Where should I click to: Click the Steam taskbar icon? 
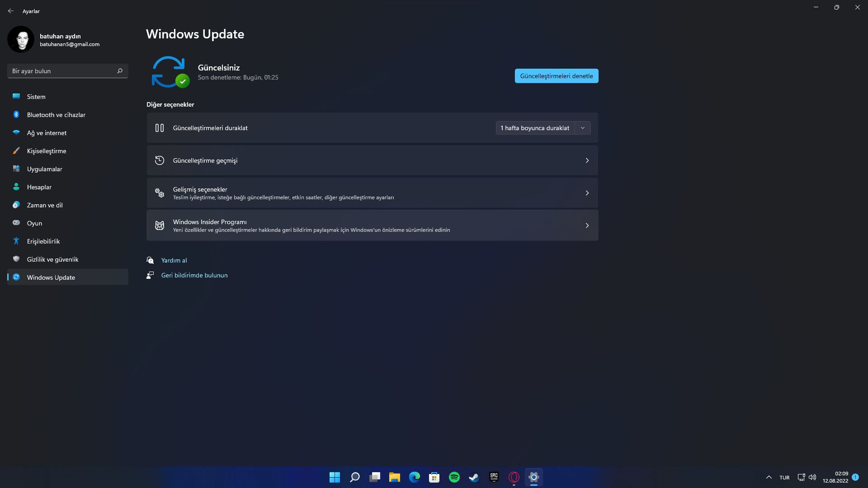[x=474, y=477]
